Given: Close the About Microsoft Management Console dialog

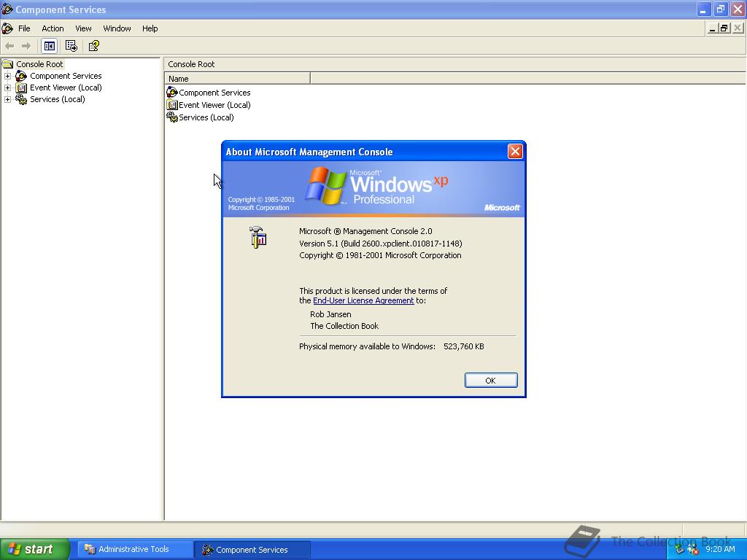Looking at the screenshot, I should (515, 152).
